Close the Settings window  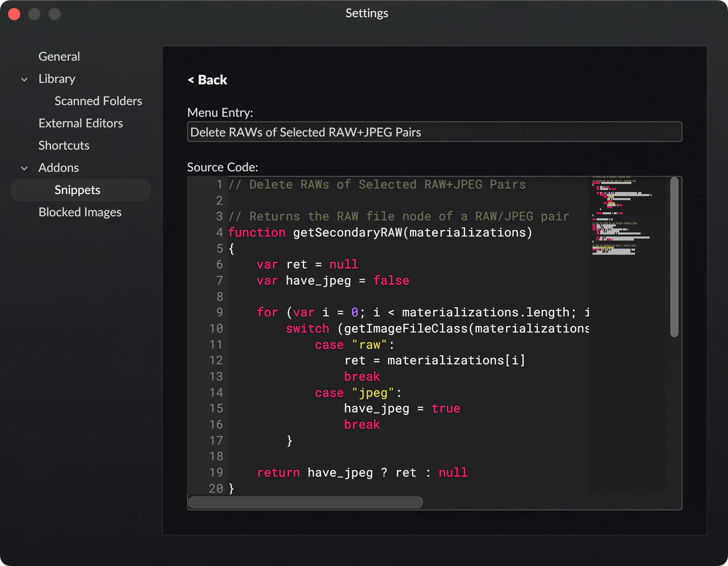pos(14,14)
